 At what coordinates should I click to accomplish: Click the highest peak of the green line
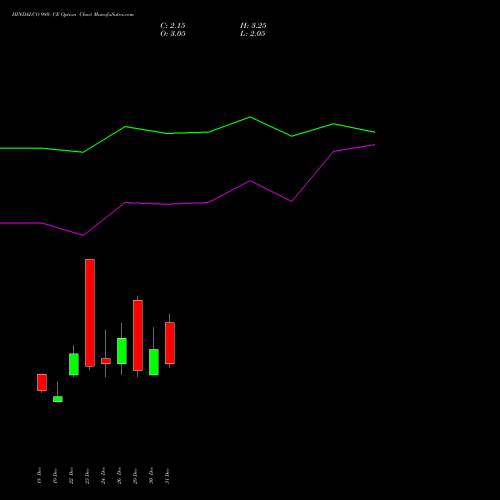[x=250, y=117]
